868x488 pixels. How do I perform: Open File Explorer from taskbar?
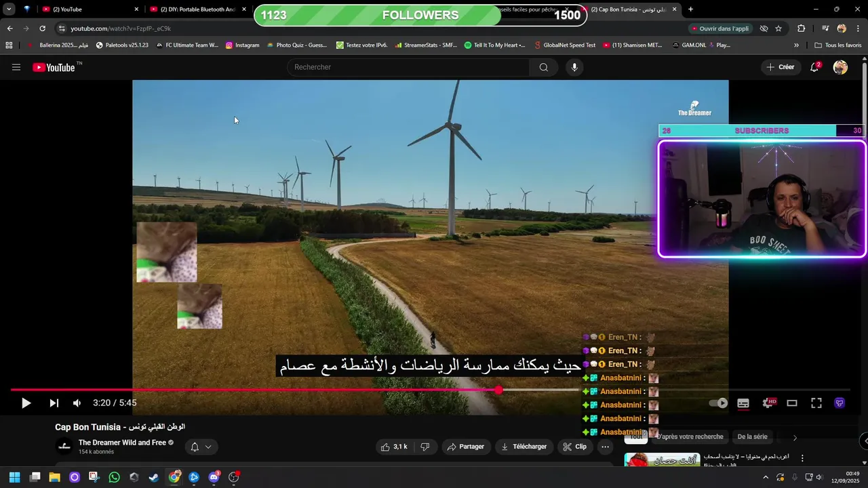54,477
